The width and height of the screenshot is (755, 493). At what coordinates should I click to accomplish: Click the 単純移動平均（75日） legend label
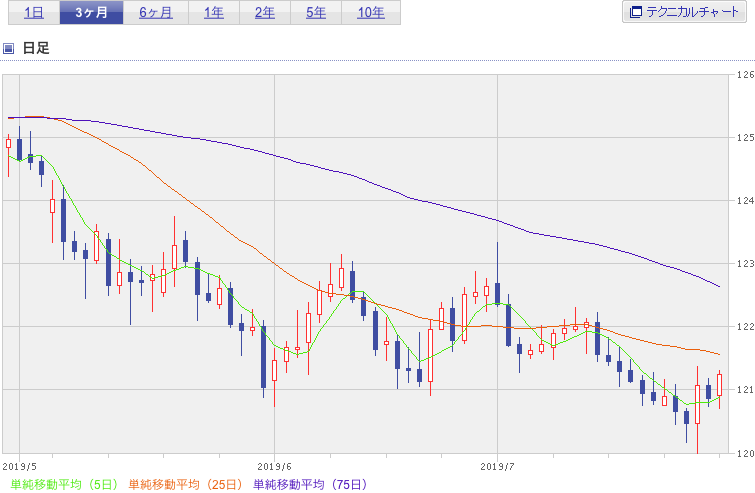(x=310, y=484)
